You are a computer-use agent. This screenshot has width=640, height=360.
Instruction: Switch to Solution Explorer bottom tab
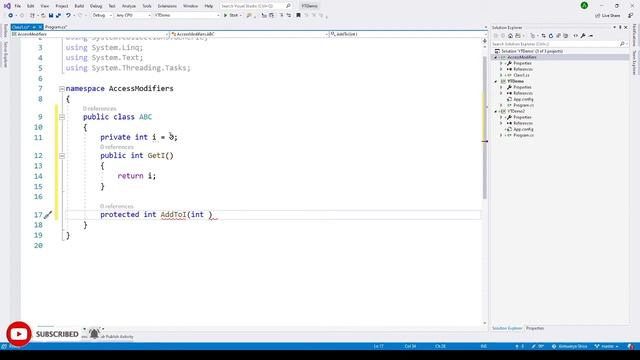click(x=507, y=328)
